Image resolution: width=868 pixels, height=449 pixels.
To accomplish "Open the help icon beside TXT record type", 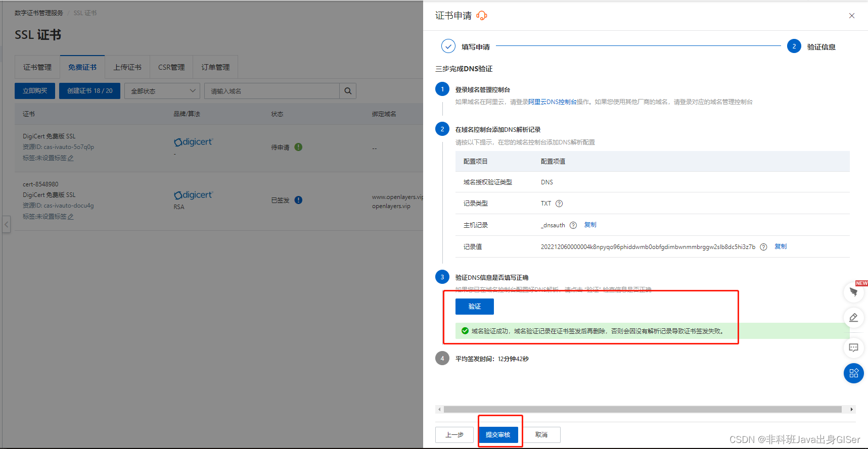I will pyautogui.click(x=559, y=204).
